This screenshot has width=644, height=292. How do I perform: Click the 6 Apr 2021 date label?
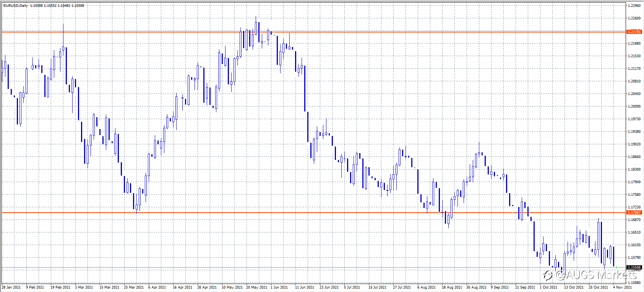157,287
